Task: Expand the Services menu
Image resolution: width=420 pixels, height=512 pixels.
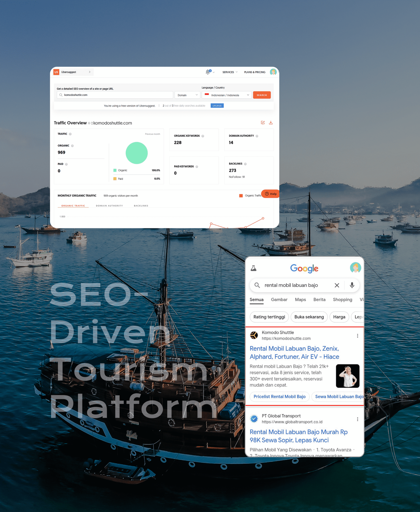Action: click(x=230, y=72)
